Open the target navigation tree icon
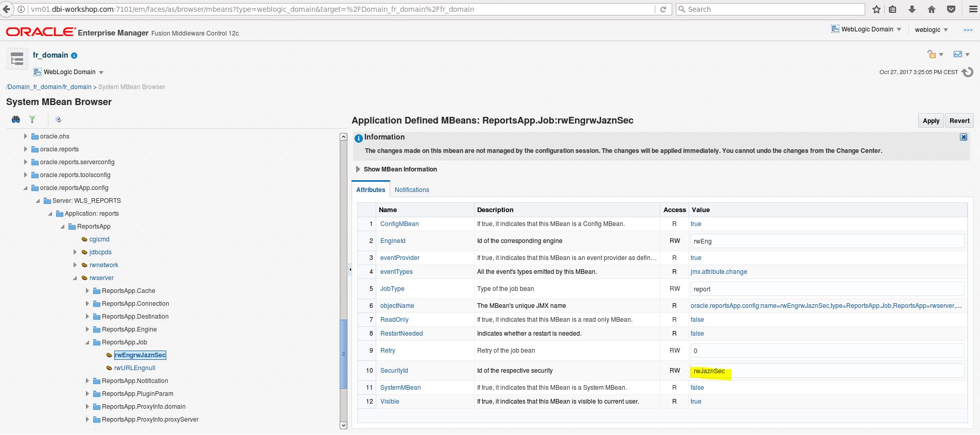Screen dimensions: 980x435 17,59
